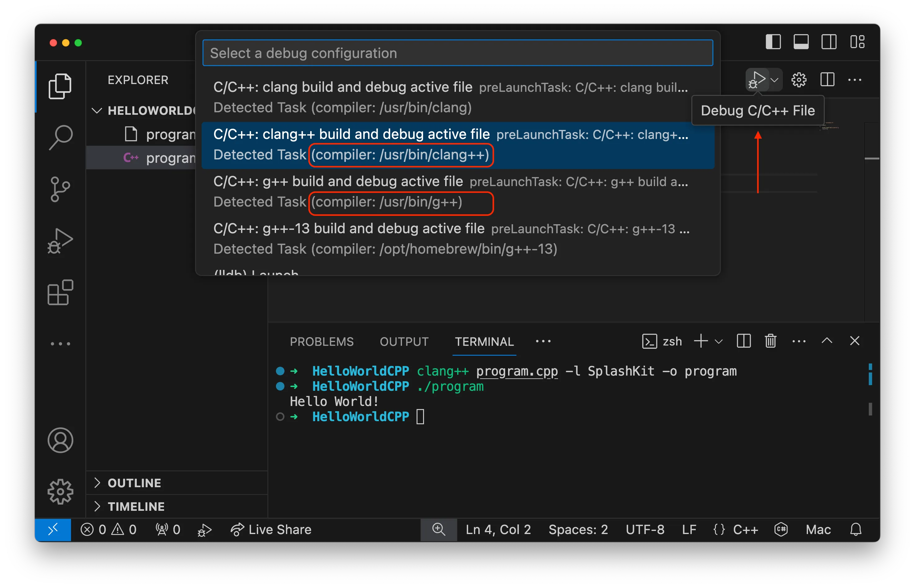Start Live Share from status bar
The width and height of the screenshot is (915, 588).
[271, 530]
